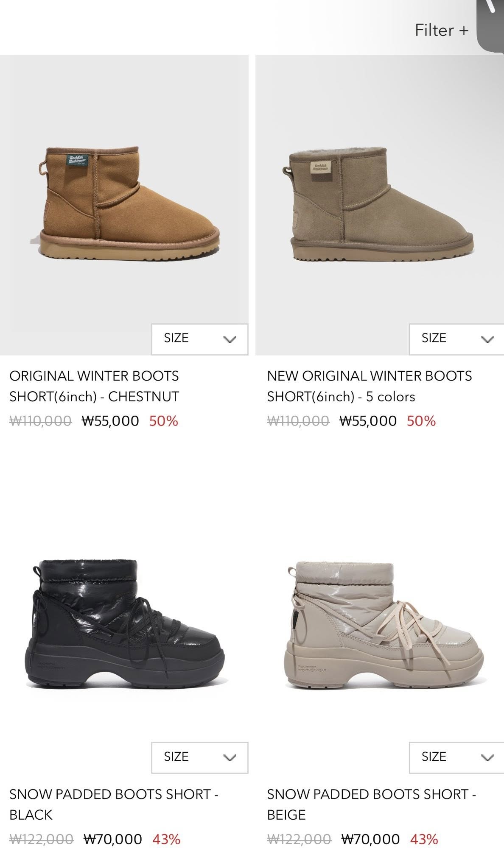The image size is (504, 868).
Task: Click the dark tab handle at the top-right corner
Action: 491,23
